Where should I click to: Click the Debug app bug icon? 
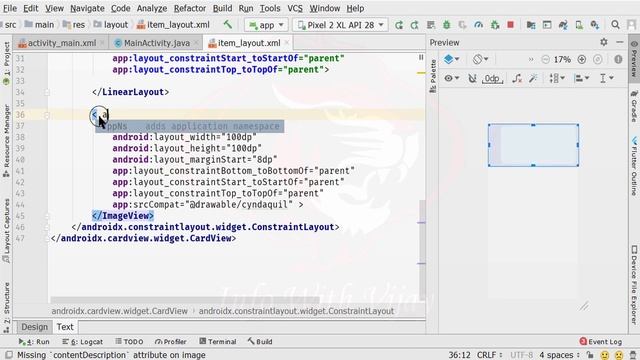(x=447, y=25)
